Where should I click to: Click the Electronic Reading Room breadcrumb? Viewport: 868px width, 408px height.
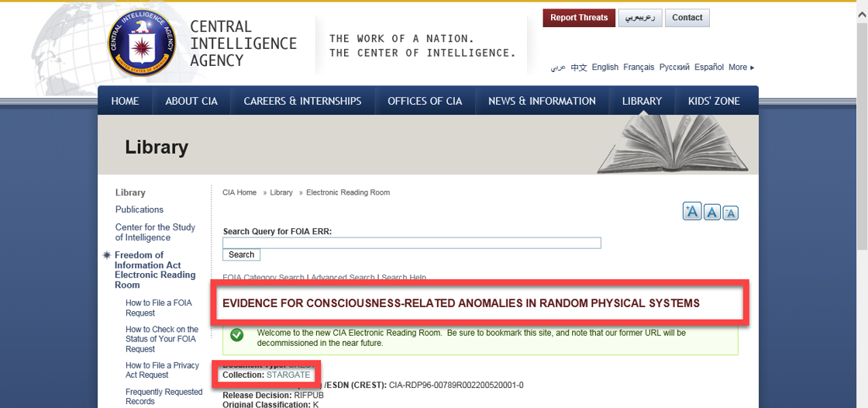point(348,192)
